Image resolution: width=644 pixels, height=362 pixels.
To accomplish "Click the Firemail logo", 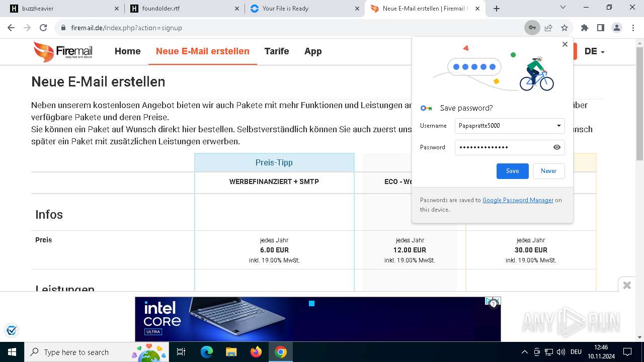I will (x=63, y=51).
